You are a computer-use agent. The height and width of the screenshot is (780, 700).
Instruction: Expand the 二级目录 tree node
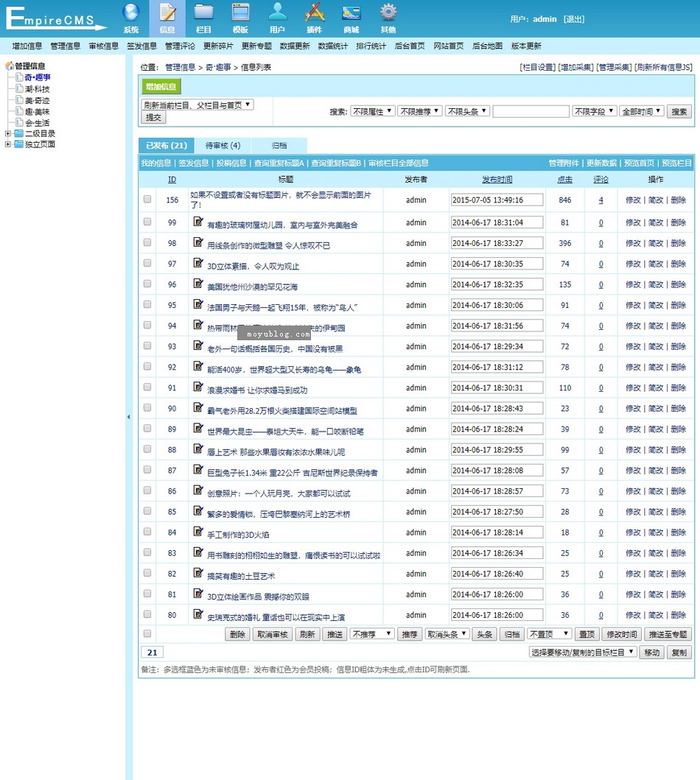coord(8,133)
